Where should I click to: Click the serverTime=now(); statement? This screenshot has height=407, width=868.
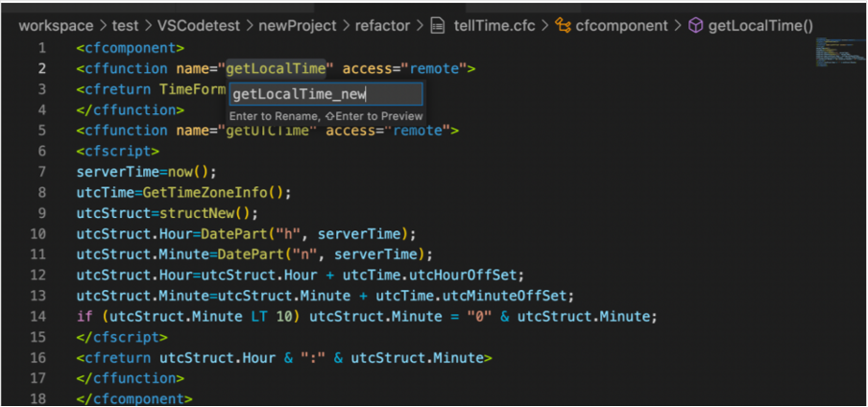pyautogui.click(x=147, y=172)
